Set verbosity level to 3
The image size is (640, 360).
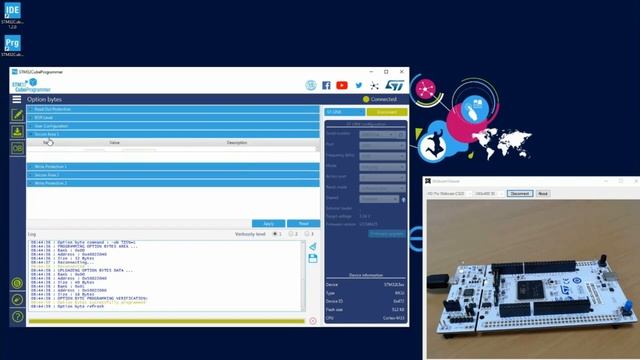pyautogui.click(x=307, y=234)
